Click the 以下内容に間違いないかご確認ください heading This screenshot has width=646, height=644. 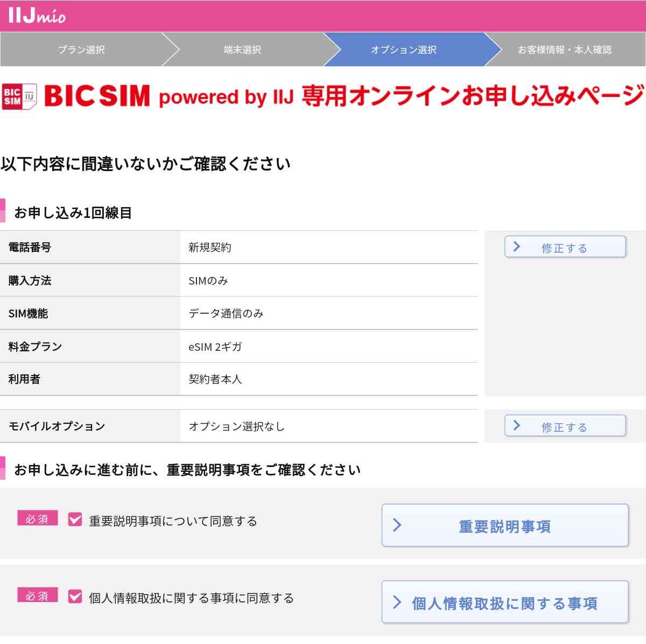pos(146,164)
